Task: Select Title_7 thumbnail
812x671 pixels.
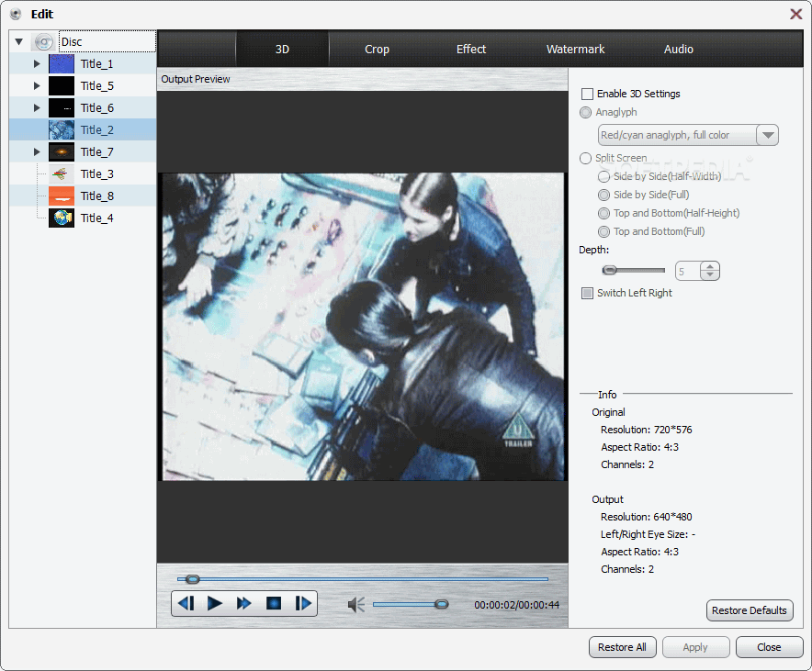Action: [62, 152]
